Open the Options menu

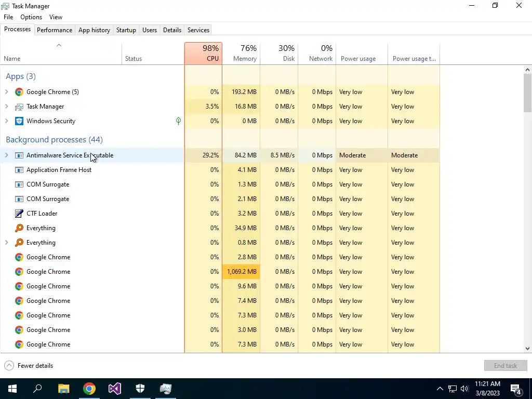click(x=31, y=17)
